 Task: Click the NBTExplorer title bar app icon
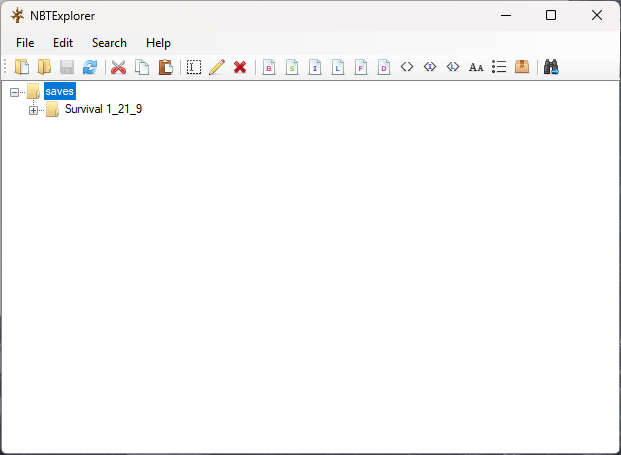click(17, 15)
